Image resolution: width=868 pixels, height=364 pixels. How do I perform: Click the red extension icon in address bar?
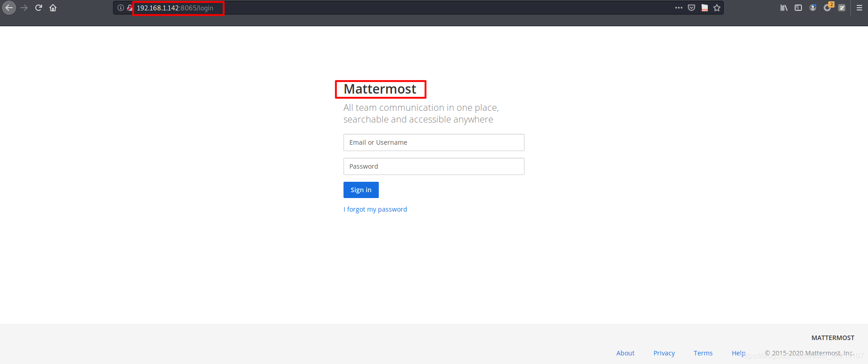[705, 8]
